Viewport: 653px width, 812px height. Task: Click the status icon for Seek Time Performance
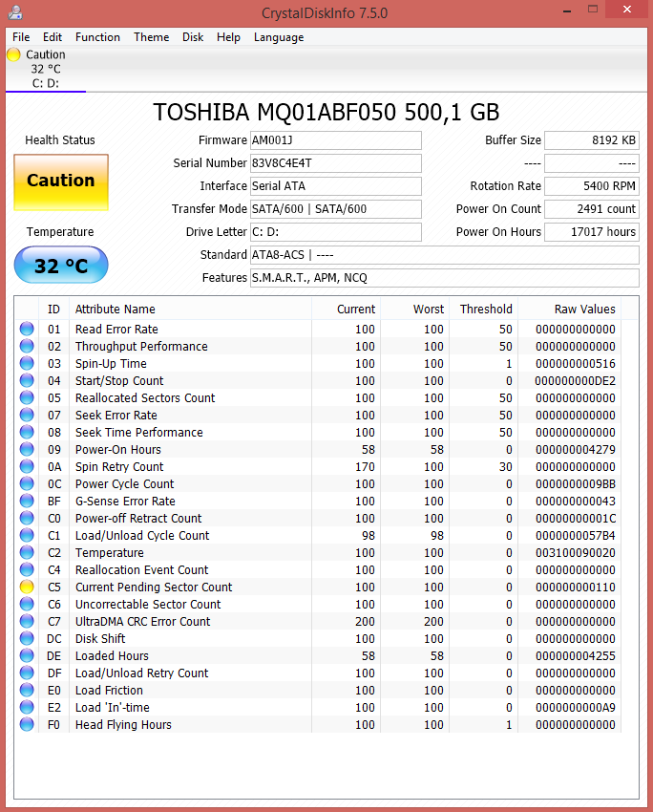(27, 432)
